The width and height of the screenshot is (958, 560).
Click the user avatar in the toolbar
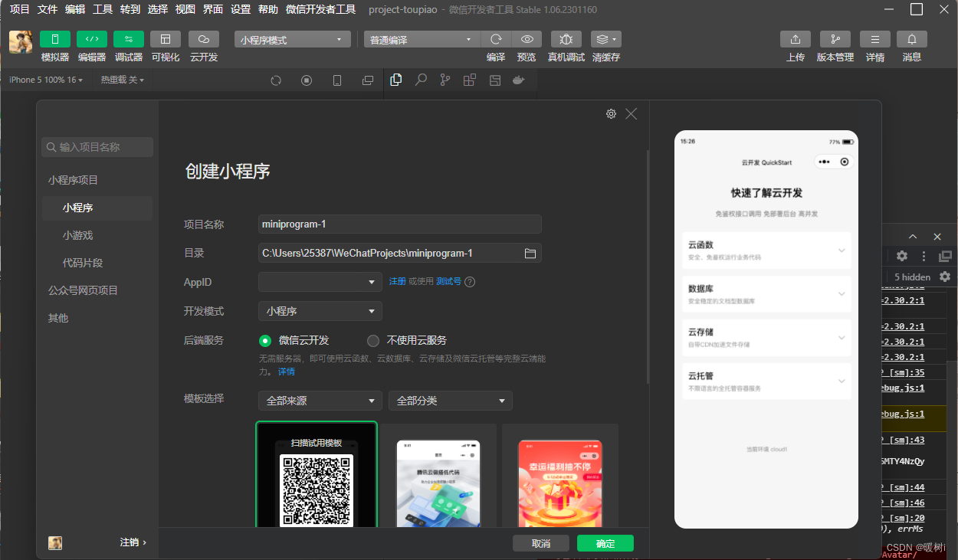tap(21, 42)
